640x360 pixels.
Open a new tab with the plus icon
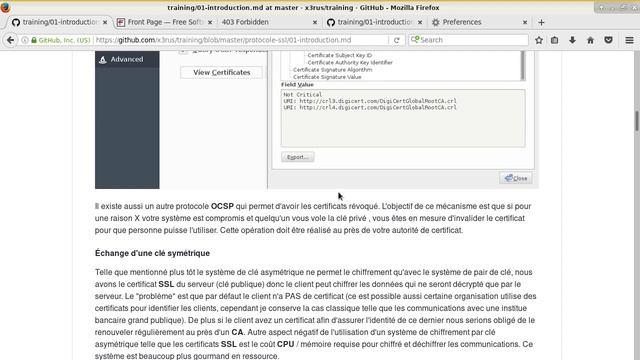click(541, 22)
